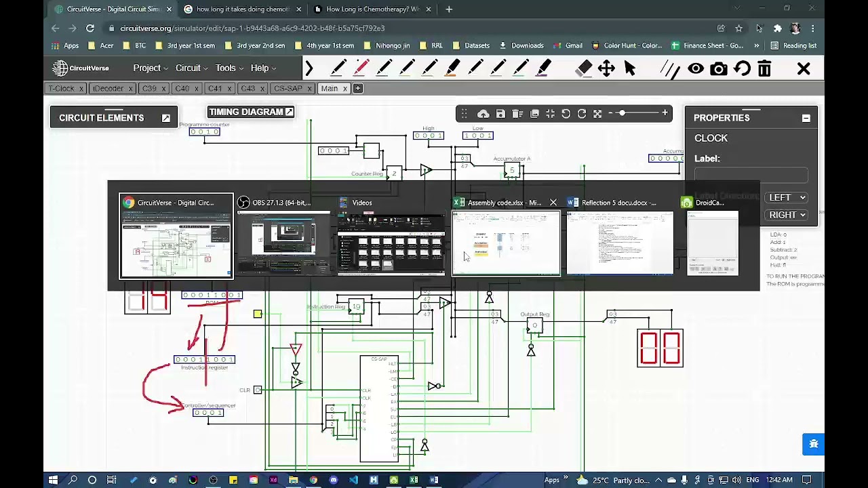This screenshot has width=868, height=488.
Task: Collapse annotation toolbar with chevron arrow
Action: (x=309, y=68)
